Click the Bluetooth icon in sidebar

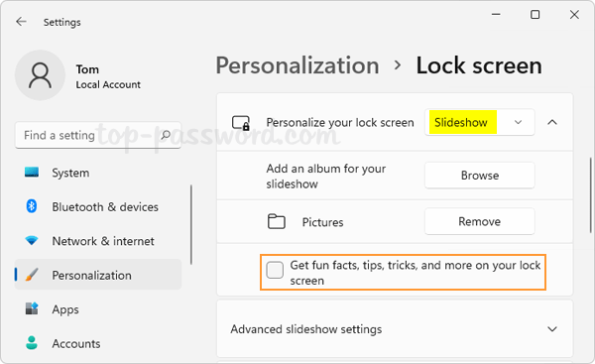(32, 206)
